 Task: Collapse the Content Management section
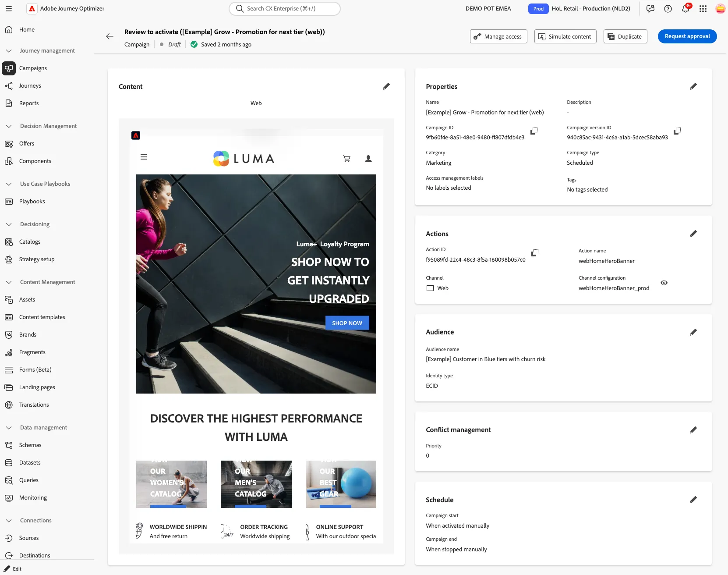tap(9, 282)
